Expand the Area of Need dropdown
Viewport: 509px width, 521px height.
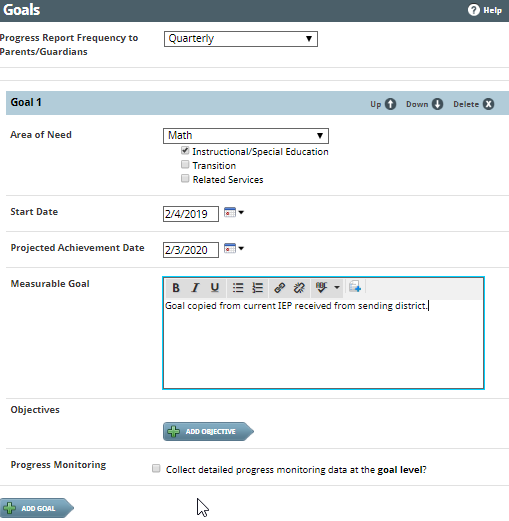[246, 136]
